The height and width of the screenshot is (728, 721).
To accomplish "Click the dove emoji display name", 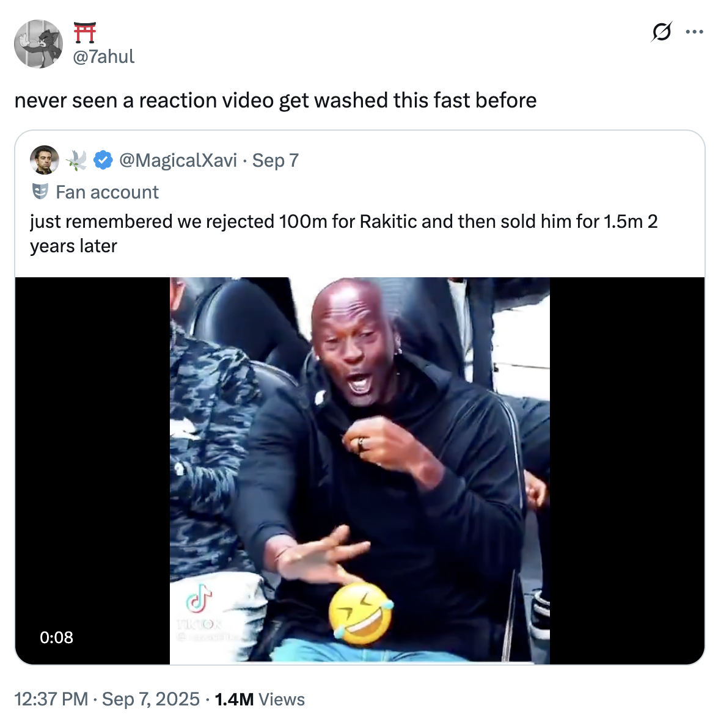I will [76, 161].
